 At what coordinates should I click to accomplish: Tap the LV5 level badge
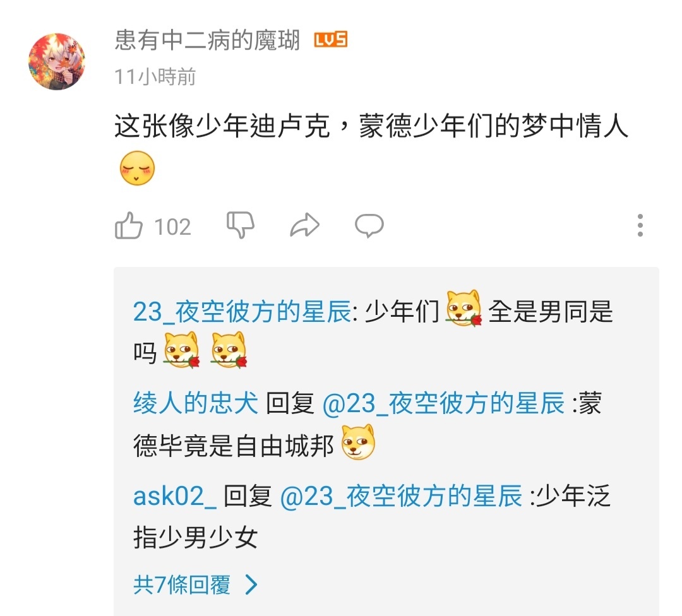click(330, 40)
